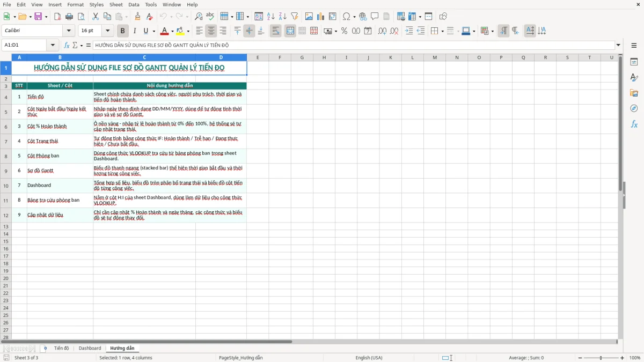Open the Data menu
The height and width of the screenshot is (362, 644).
tap(134, 4)
